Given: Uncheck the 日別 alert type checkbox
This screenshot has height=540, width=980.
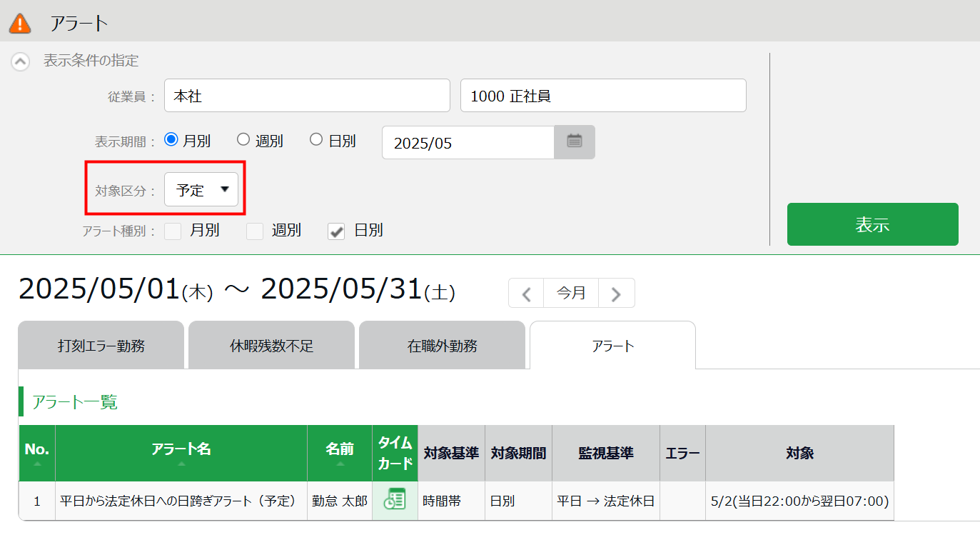Looking at the screenshot, I should click(x=336, y=231).
